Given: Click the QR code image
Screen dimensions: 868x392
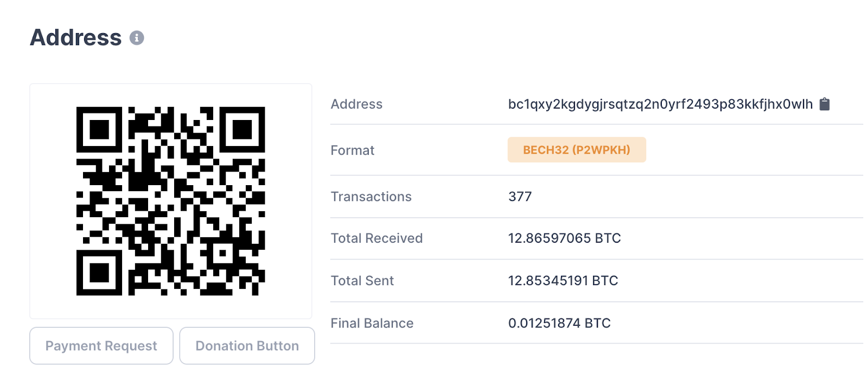Looking at the screenshot, I should (170, 201).
